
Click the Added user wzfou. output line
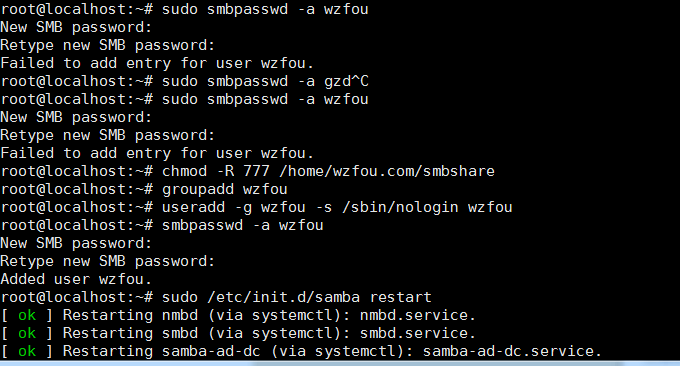[76, 279]
